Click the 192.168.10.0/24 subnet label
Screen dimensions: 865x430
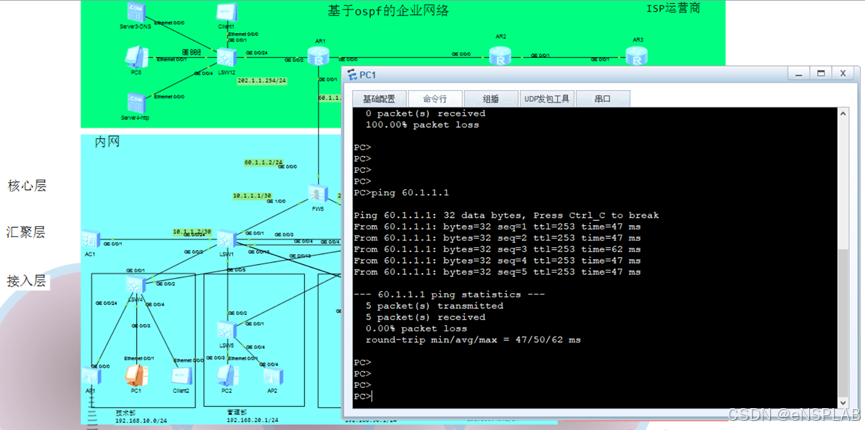[141, 420]
